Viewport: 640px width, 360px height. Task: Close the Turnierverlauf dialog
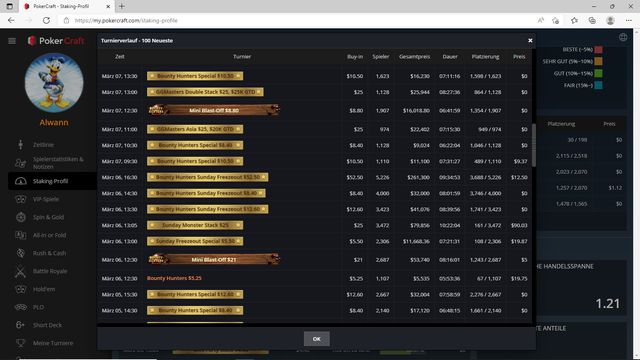coord(530,40)
